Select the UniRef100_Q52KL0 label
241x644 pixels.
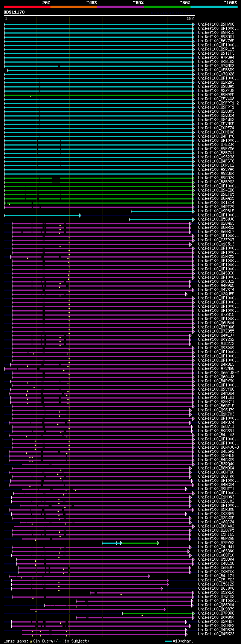tap(216, 592)
